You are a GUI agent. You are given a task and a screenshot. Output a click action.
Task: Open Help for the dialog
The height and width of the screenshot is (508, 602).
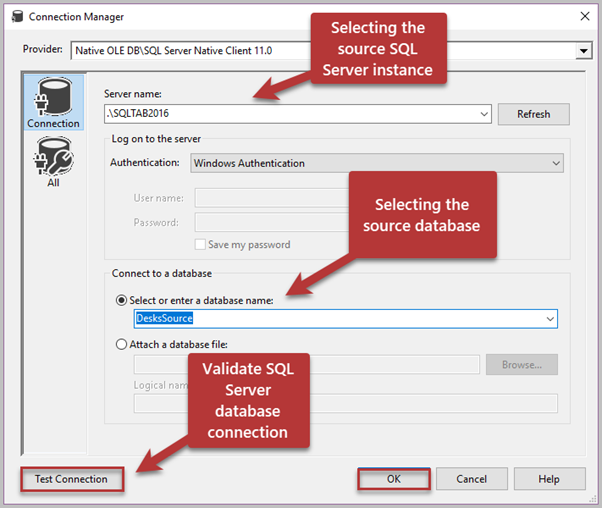(x=549, y=479)
